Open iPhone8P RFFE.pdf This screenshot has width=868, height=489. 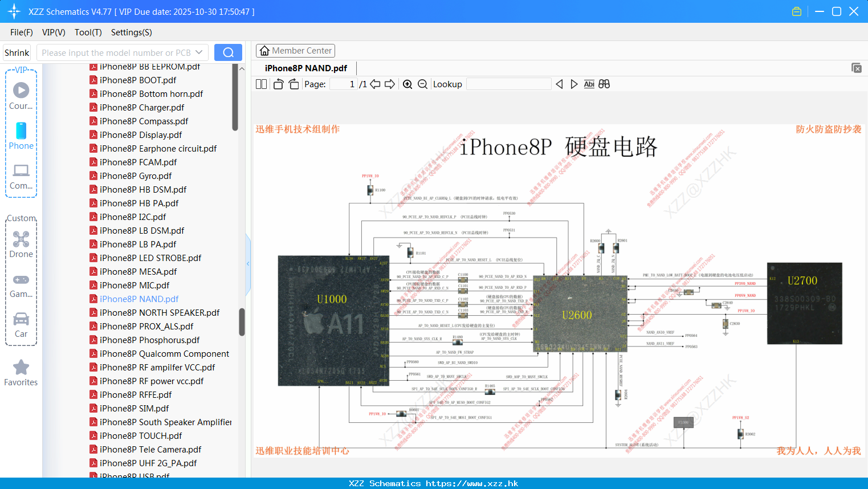pos(136,395)
